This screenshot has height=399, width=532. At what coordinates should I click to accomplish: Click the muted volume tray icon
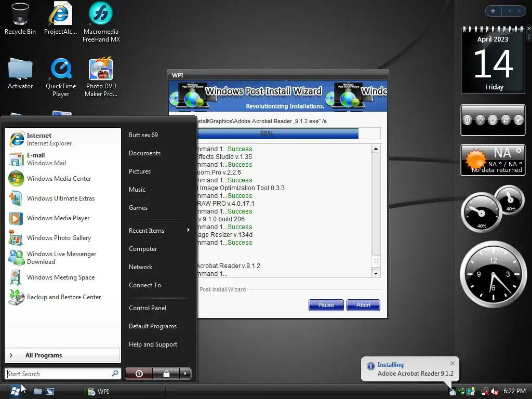pyautogui.click(x=495, y=391)
